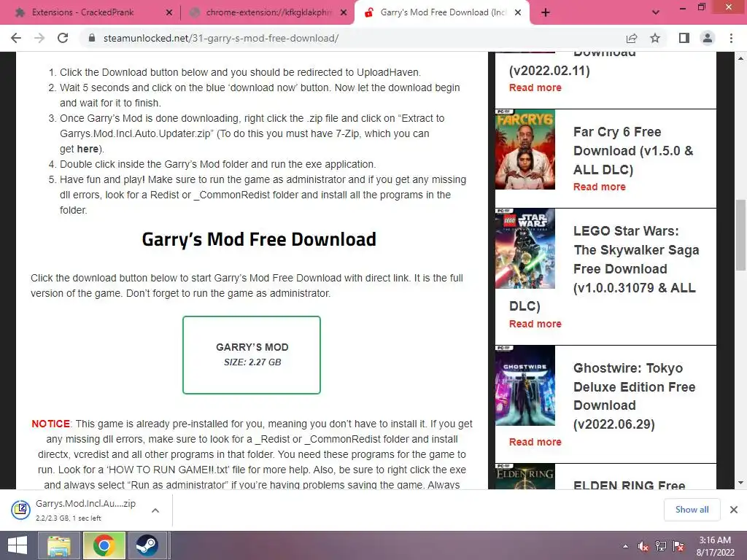Close the downloads bar
747x560 pixels.
[x=734, y=510]
